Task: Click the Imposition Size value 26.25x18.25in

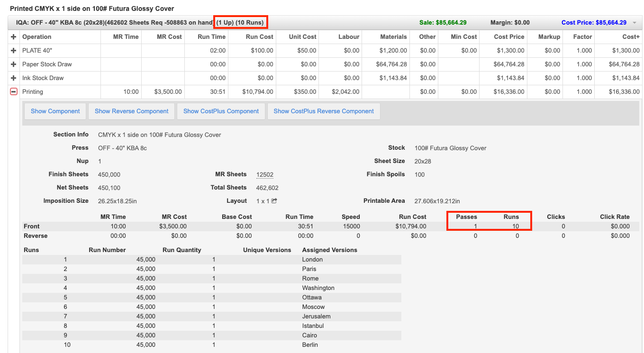Action: pos(118,201)
